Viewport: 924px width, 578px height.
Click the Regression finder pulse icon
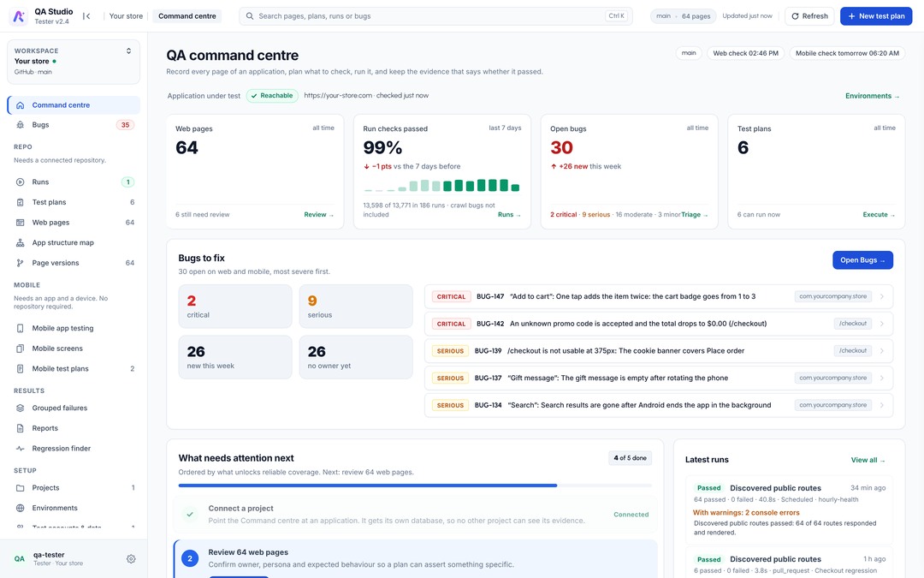(x=20, y=448)
